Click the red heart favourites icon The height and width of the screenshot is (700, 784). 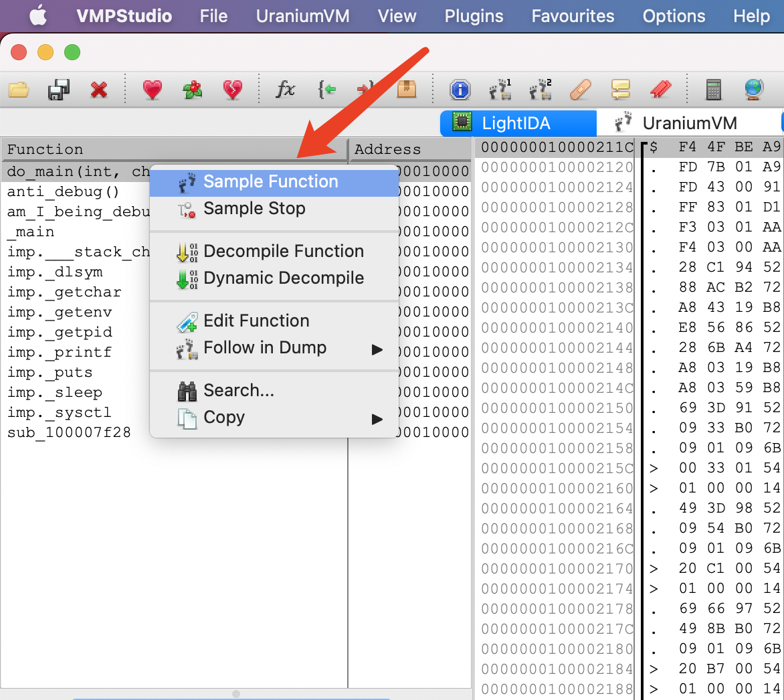coord(153,90)
